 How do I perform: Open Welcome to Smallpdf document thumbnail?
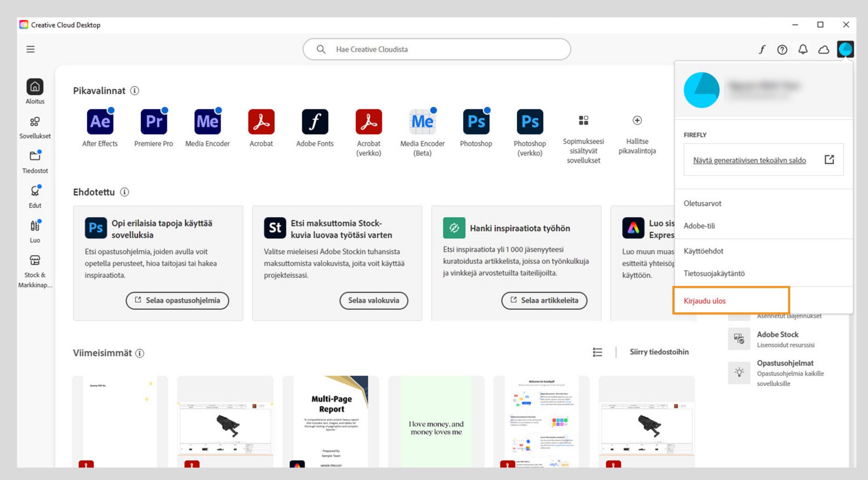coord(541,422)
